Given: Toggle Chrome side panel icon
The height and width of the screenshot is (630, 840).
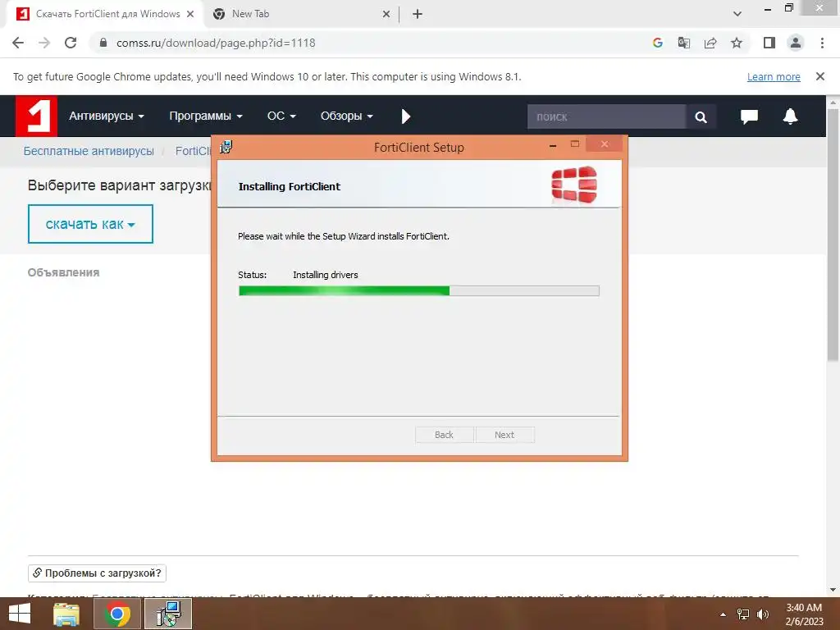Looking at the screenshot, I should [769, 43].
